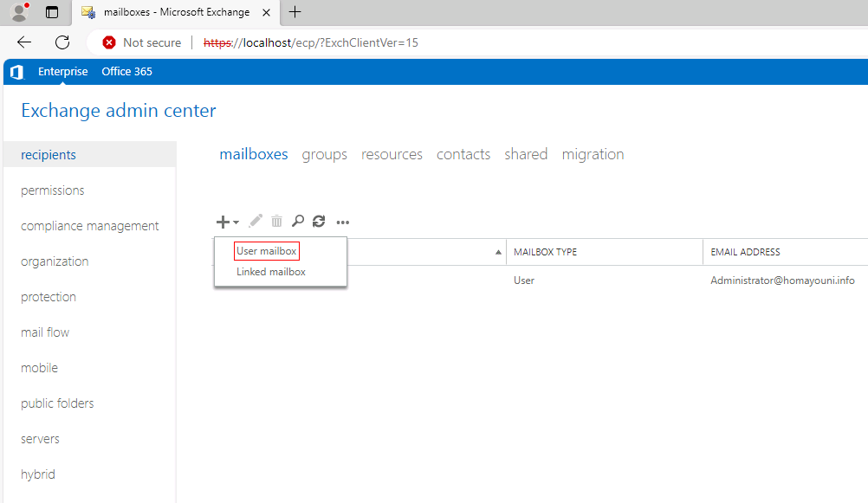Open the More options ellipsis

coord(343,222)
